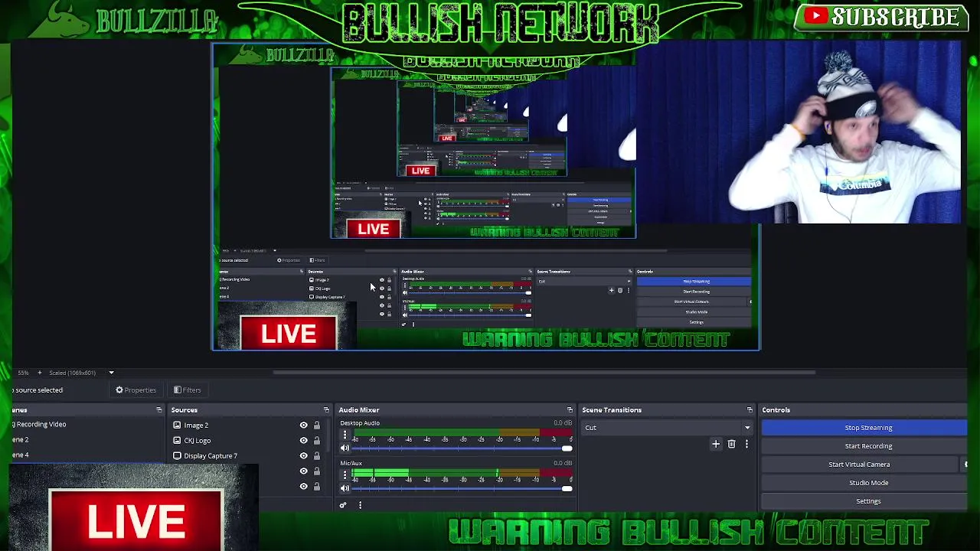Viewport: 980px width, 551px height.
Task: Open source Properties
Action: tap(136, 390)
